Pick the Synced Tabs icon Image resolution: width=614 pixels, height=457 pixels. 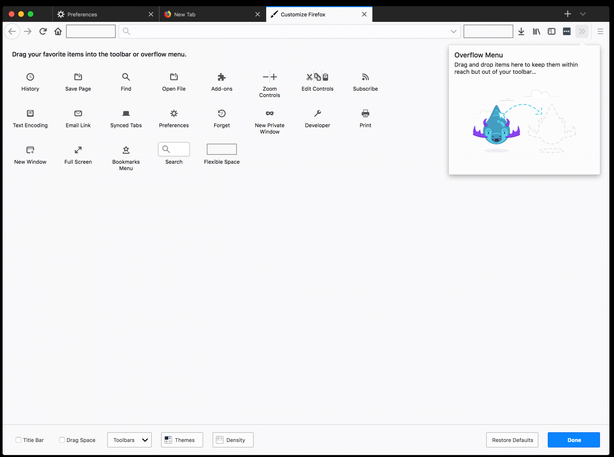click(126, 113)
